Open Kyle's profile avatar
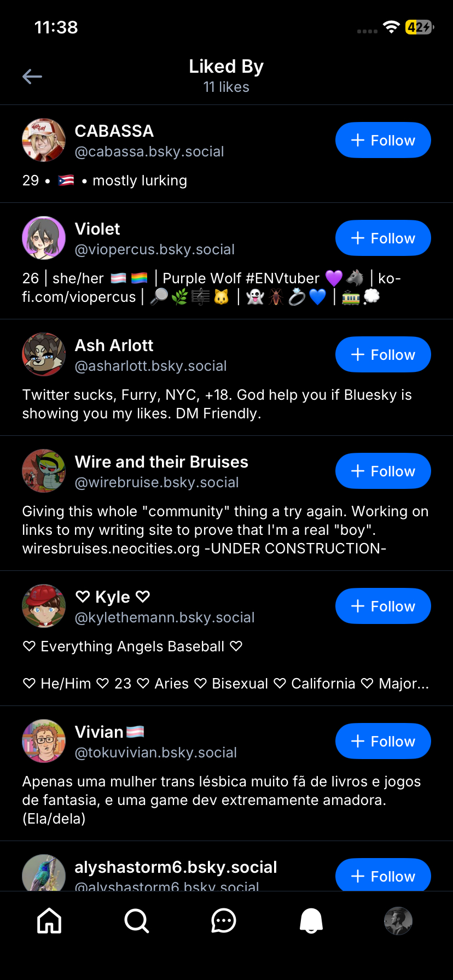Image resolution: width=453 pixels, height=980 pixels. tap(44, 606)
